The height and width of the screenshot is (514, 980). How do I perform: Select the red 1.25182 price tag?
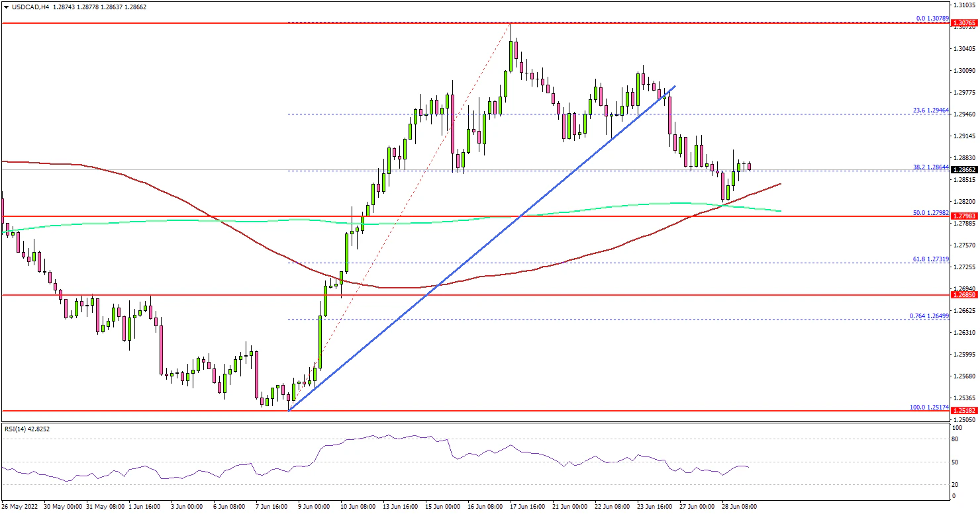click(x=964, y=411)
